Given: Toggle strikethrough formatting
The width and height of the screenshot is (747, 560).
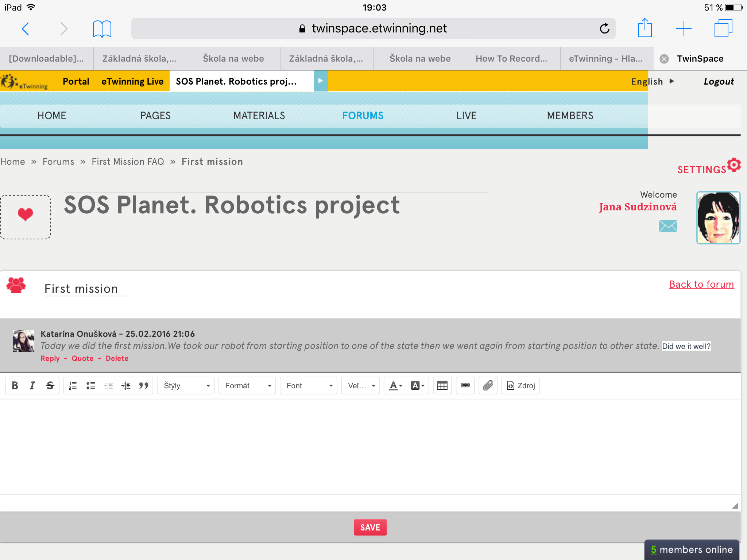Looking at the screenshot, I should (50, 386).
